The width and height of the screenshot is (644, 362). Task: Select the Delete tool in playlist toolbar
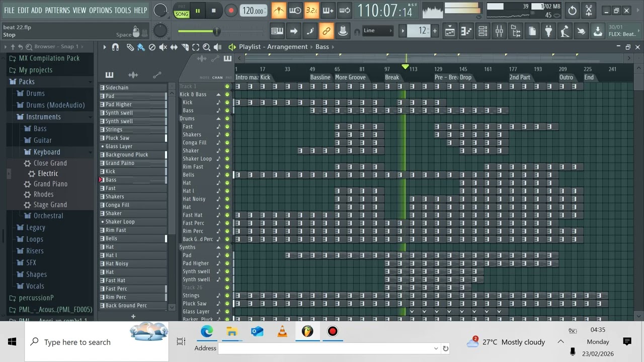[x=152, y=47]
